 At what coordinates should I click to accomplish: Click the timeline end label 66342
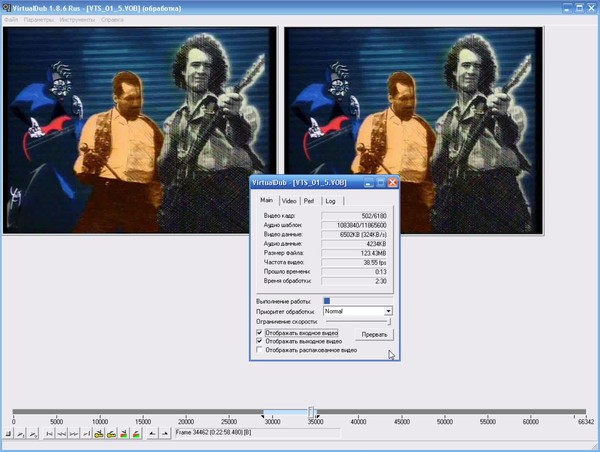(587, 421)
